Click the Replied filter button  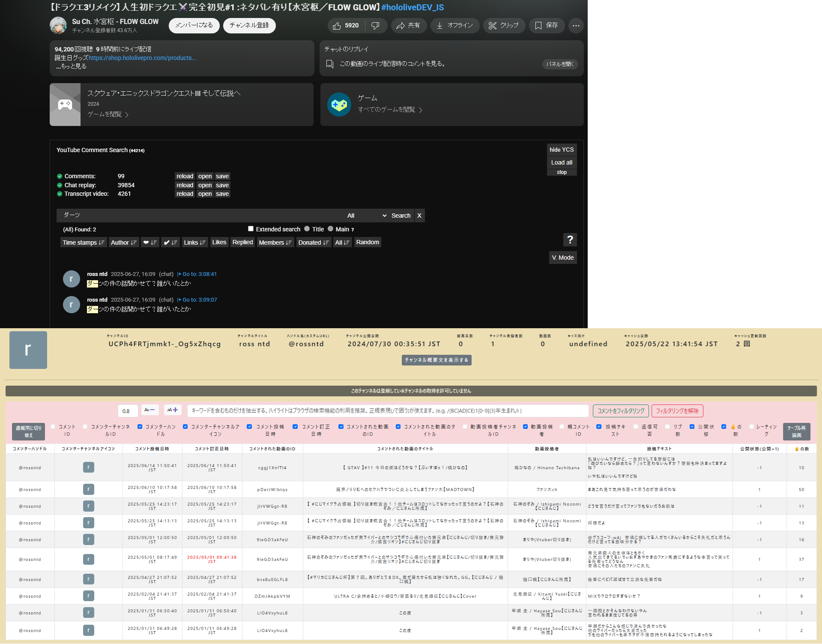(x=242, y=242)
